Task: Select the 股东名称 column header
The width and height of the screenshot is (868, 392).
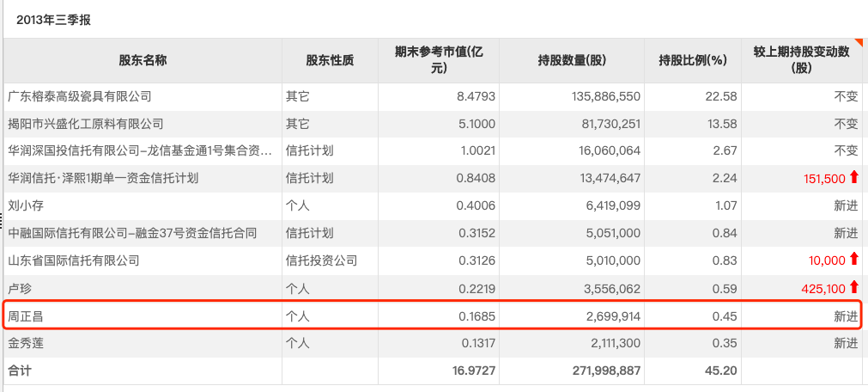Action: pos(143,60)
